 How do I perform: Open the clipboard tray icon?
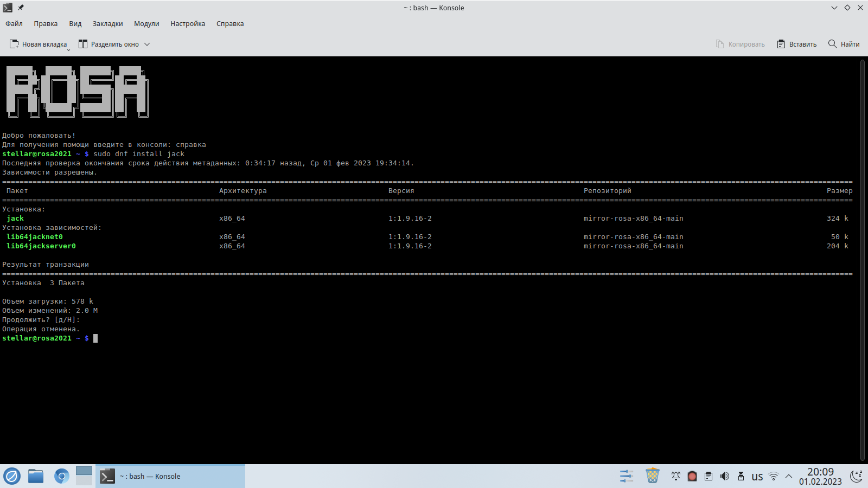coord(708,476)
